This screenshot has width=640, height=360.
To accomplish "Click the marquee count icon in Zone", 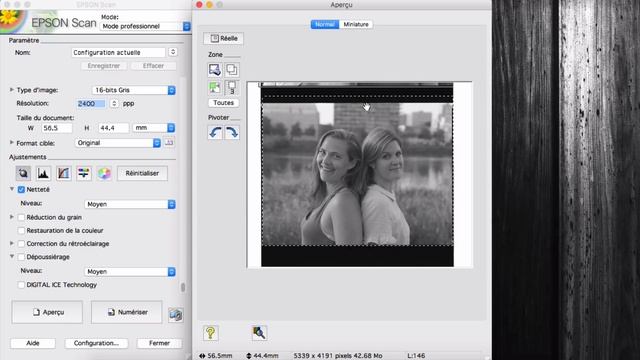I will pyautogui.click(x=232, y=87).
